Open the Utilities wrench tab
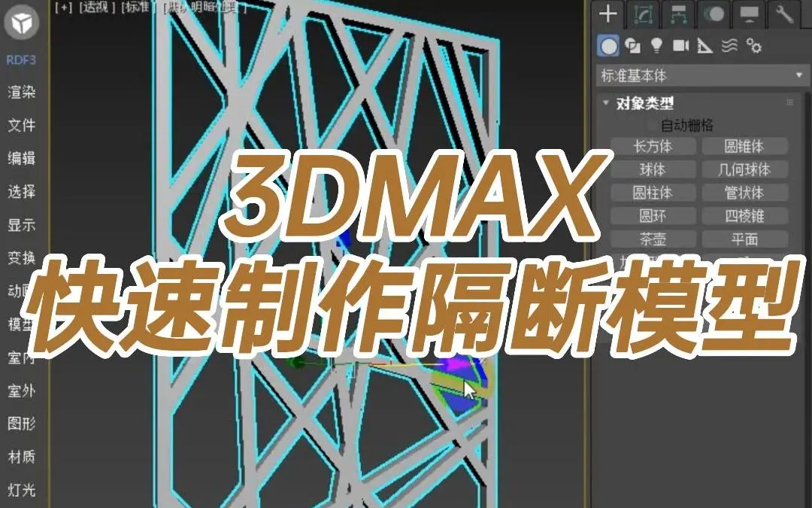The image size is (812, 508). [x=784, y=14]
